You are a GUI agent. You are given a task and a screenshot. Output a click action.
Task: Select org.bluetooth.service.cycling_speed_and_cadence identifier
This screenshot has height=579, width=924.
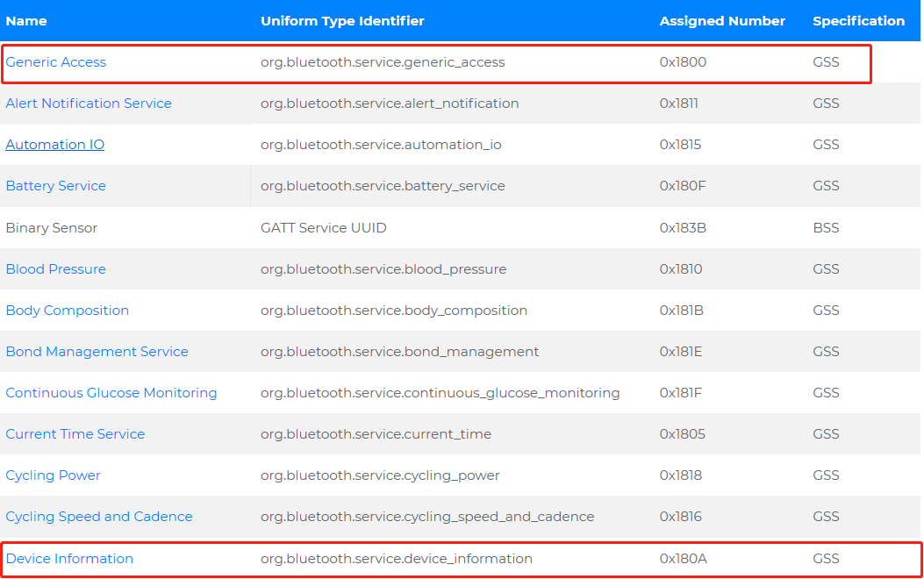click(x=428, y=517)
